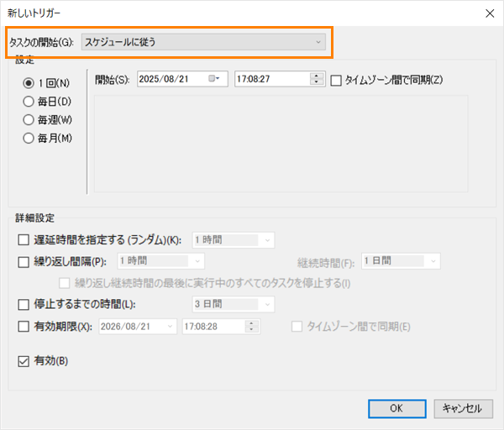504x430 pixels.
Task: Click the 開始(S): label
Action: (113, 80)
